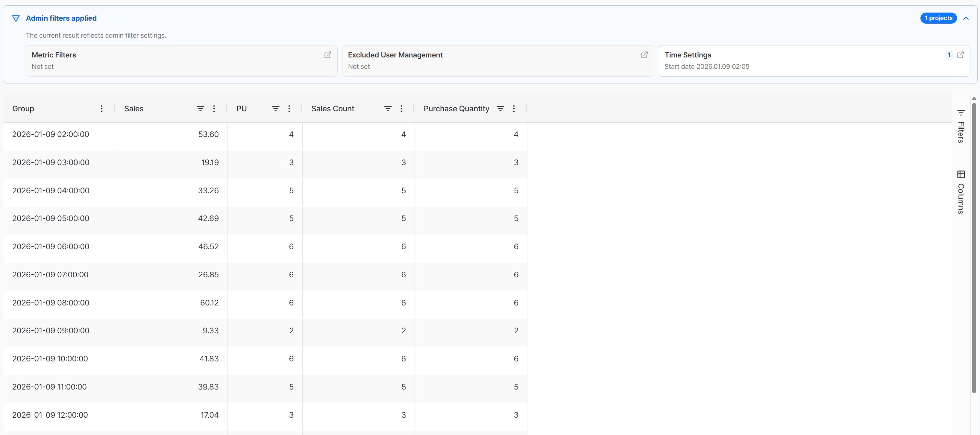
Task: Open the Columns side panel
Action: pyautogui.click(x=961, y=192)
